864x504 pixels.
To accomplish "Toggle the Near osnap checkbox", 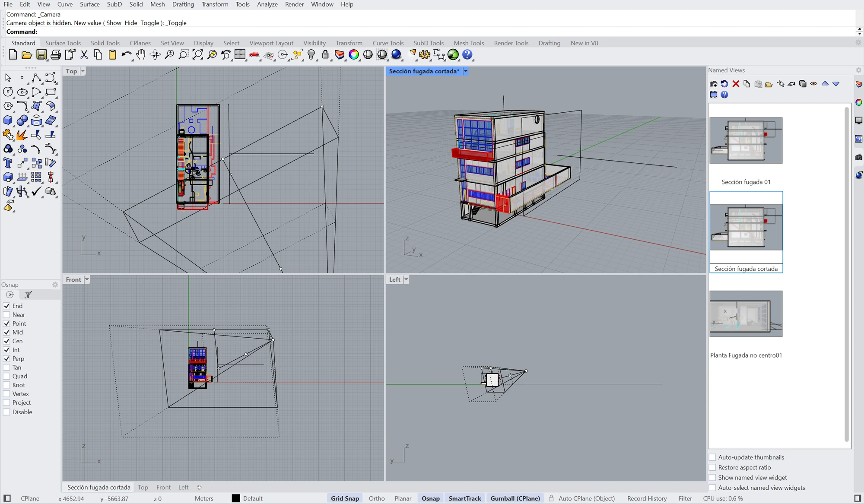I will 6,315.
